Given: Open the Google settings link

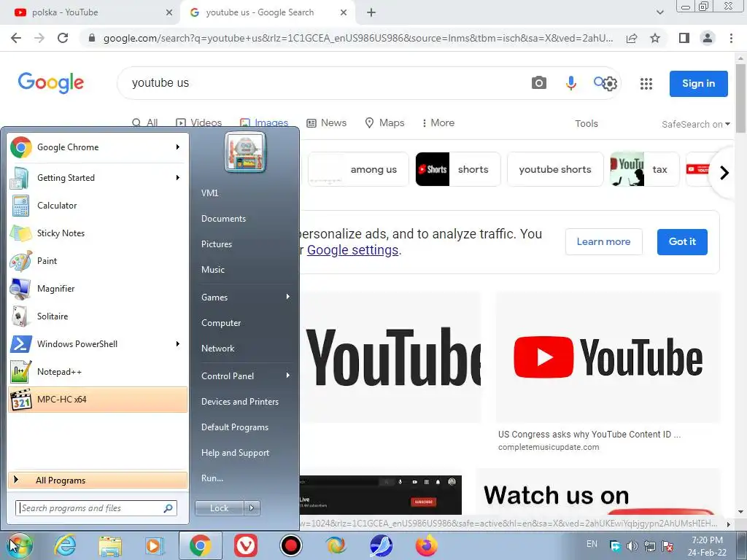Looking at the screenshot, I should click(352, 250).
